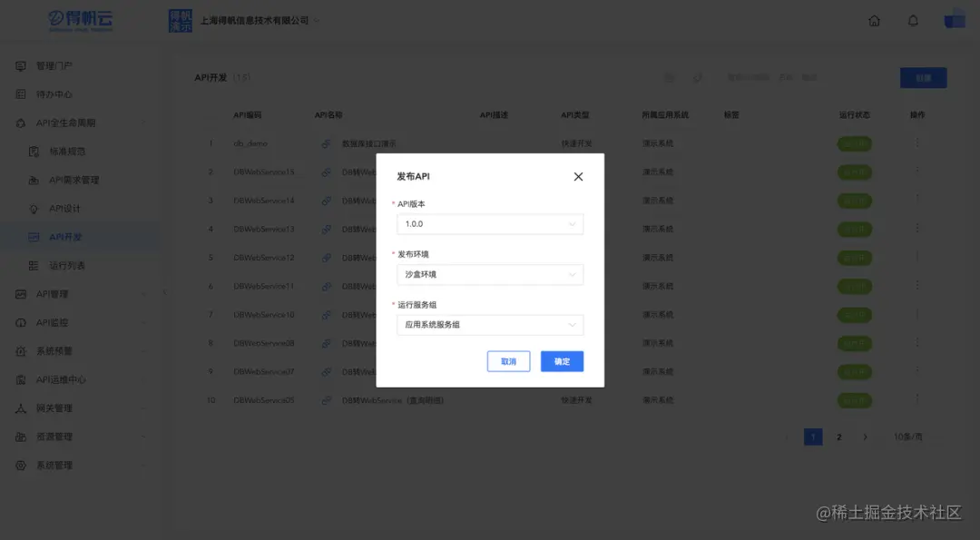Expand the 发布环境 dropdown showing 沙盒环境

490,274
